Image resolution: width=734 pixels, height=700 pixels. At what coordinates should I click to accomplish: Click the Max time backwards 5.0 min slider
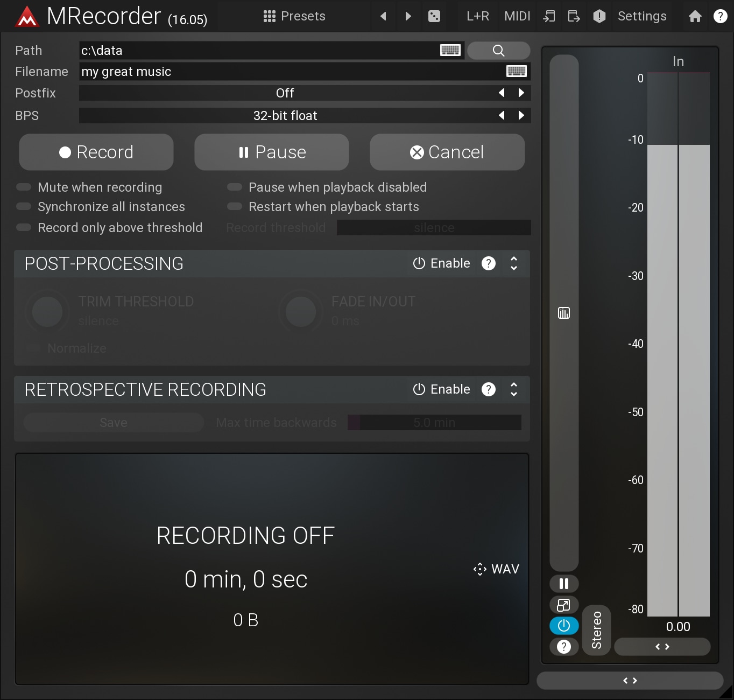click(x=434, y=423)
